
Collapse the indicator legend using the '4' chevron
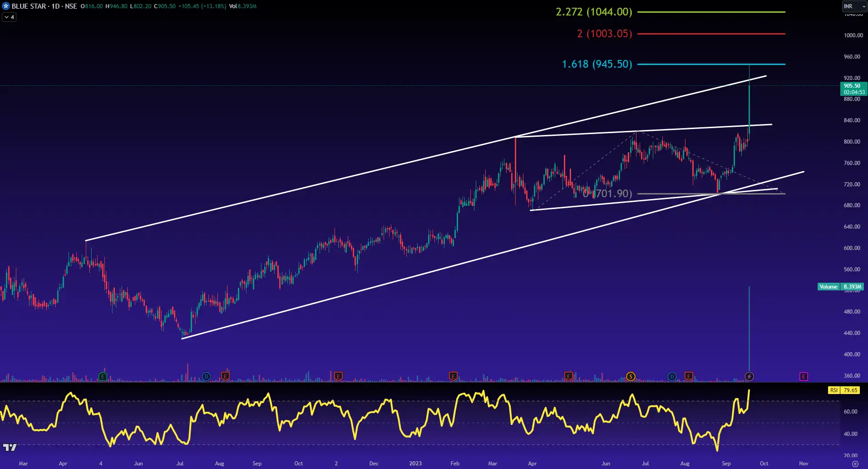click(9, 16)
